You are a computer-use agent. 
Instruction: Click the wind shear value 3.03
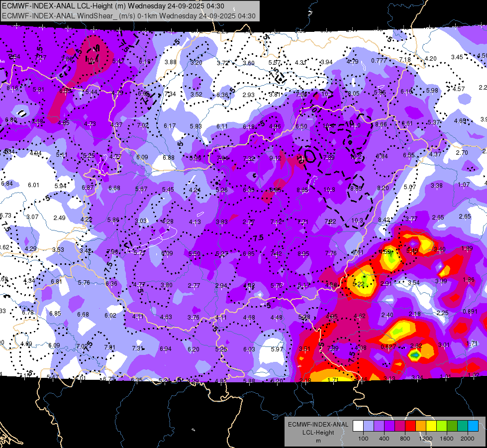pyautogui.click(x=141, y=221)
